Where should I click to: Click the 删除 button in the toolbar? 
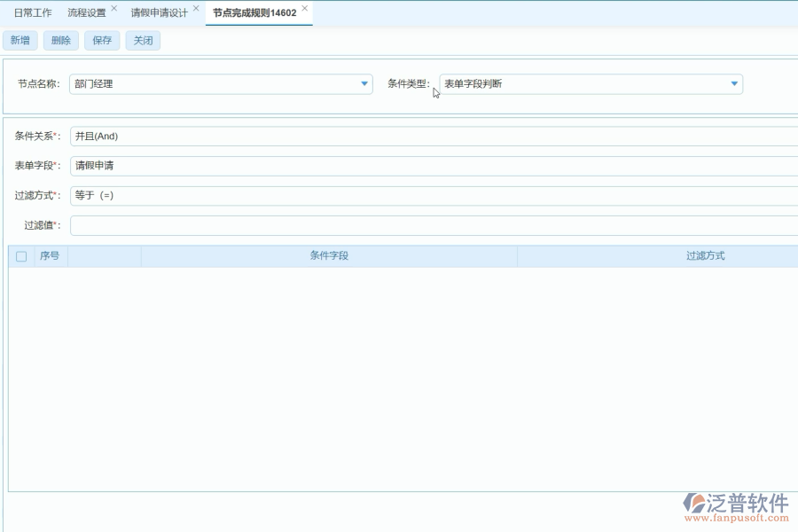pyautogui.click(x=60, y=40)
